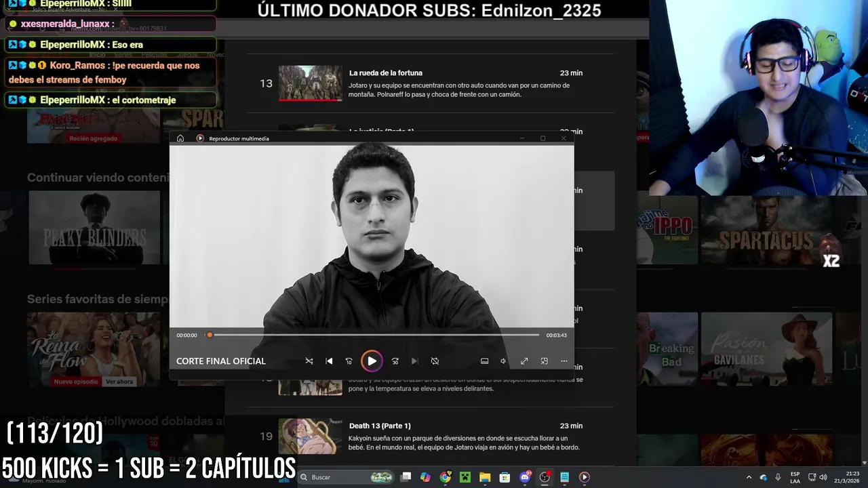The height and width of the screenshot is (488, 868).
Task: Open the network tray icon
Action: coord(812,477)
